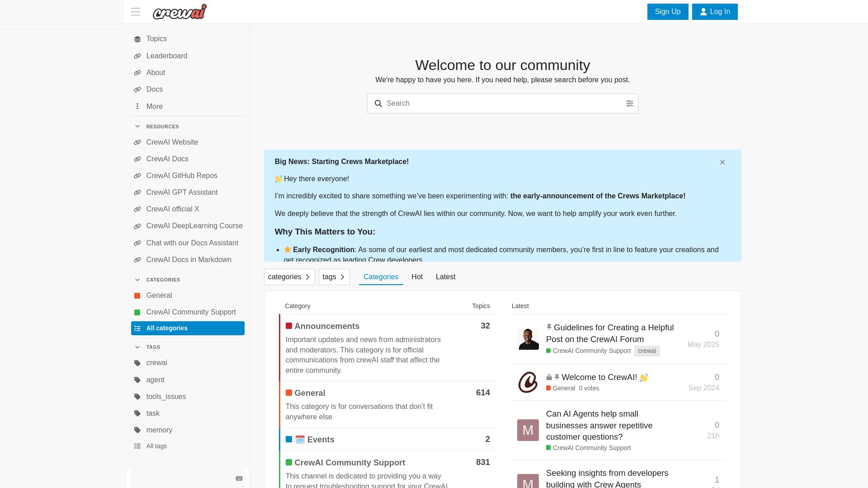Click the tag icon beside memory
The image size is (868, 488).
[137, 430]
